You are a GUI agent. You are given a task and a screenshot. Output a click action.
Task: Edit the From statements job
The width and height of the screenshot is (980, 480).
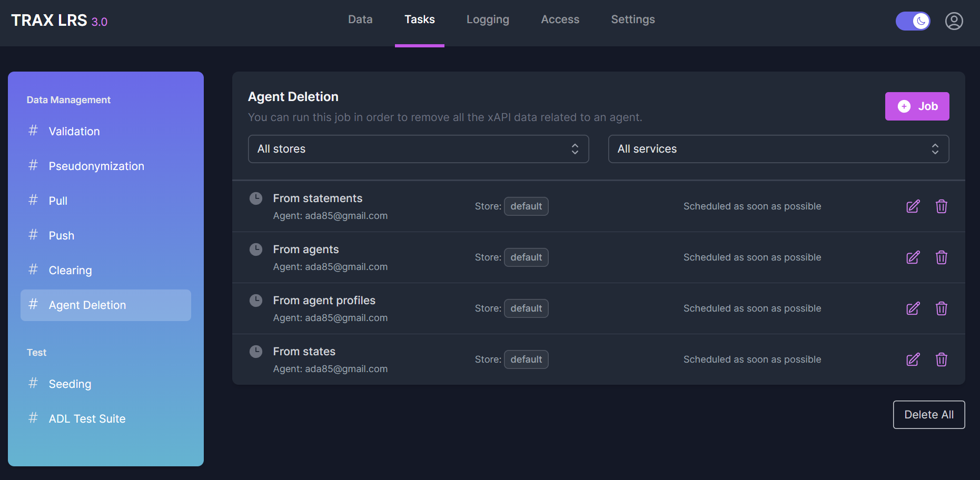(913, 206)
